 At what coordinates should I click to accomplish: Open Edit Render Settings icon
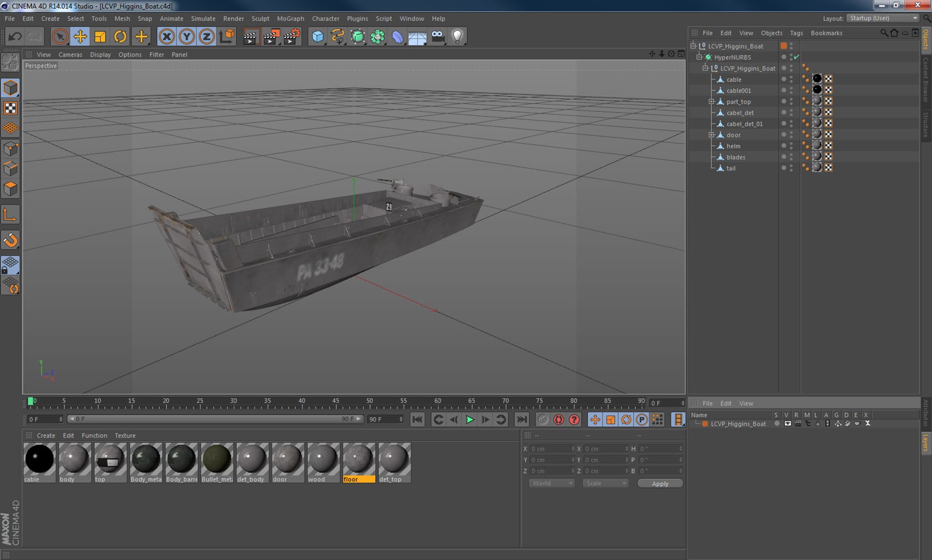[x=292, y=36]
